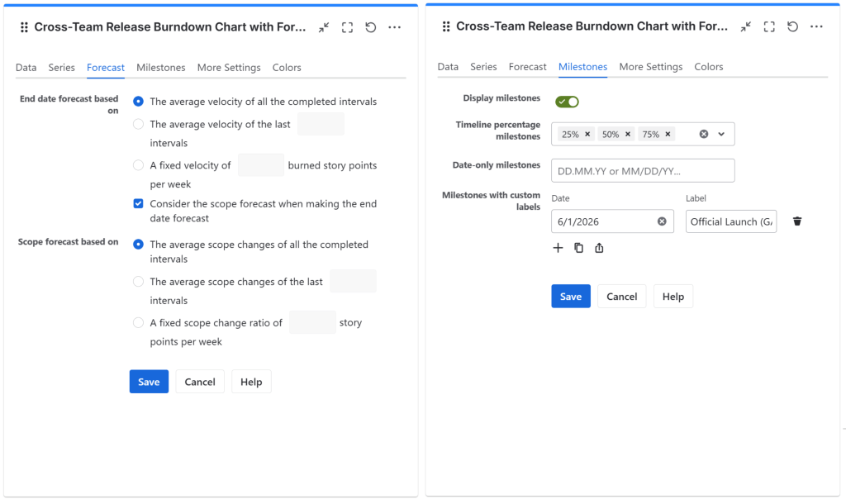The height and width of the screenshot is (504, 846).
Task: Click the refresh icon in the Forecast panel header
Action: pyautogui.click(x=371, y=27)
